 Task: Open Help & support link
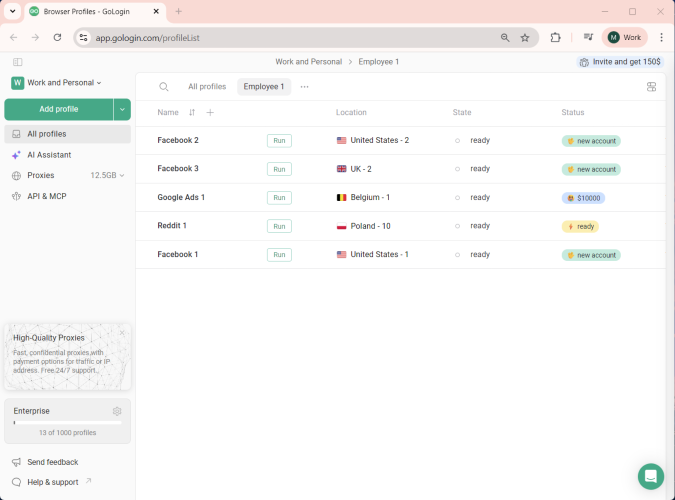point(52,482)
